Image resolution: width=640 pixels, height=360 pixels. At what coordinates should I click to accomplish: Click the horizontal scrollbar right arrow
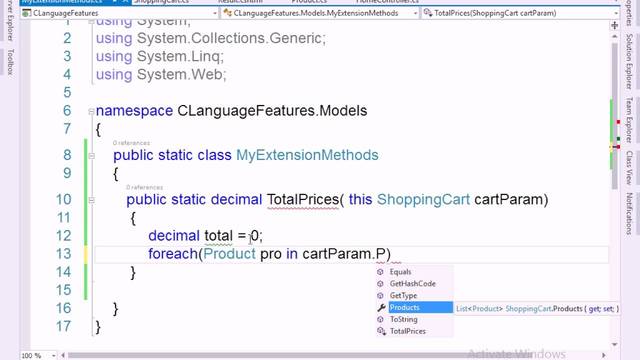(x=604, y=356)
